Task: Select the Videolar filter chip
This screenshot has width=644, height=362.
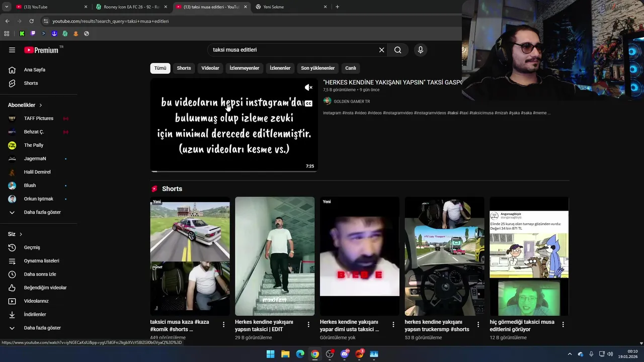Action: (210, 68)
